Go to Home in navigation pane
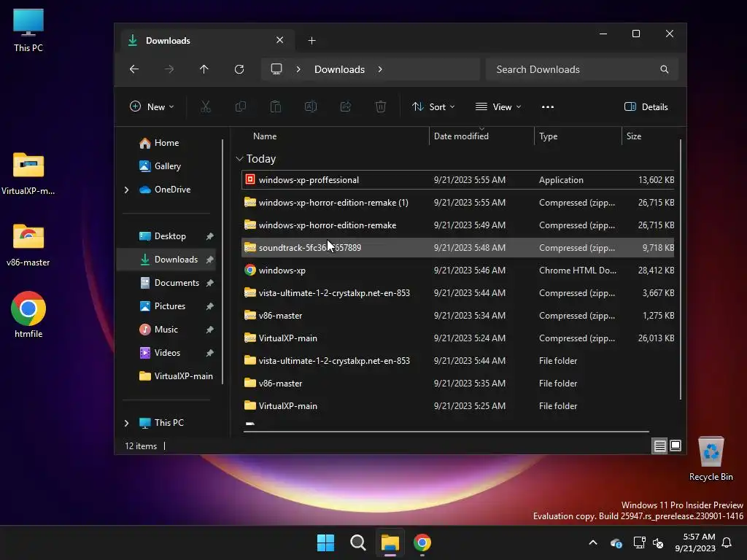This screenshot has width=747, height=560. (x=167, y=143)
